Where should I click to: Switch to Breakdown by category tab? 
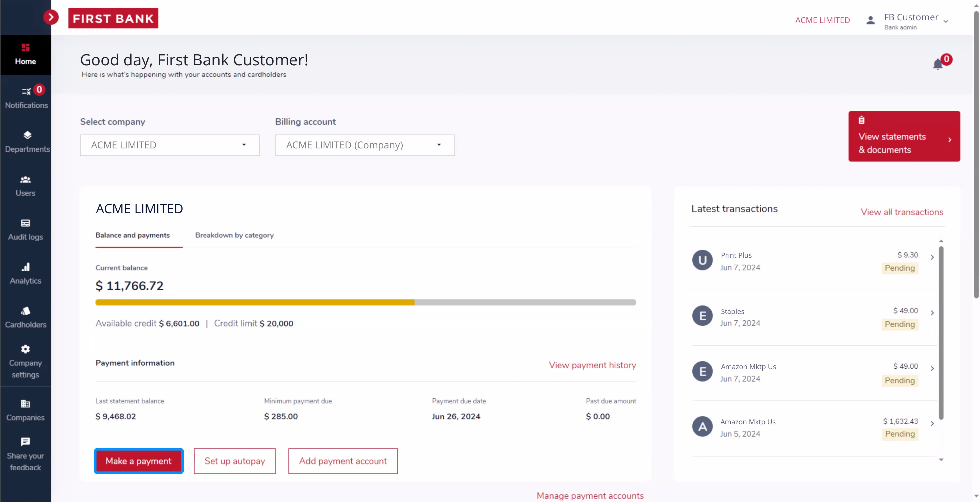pos(235,235)
